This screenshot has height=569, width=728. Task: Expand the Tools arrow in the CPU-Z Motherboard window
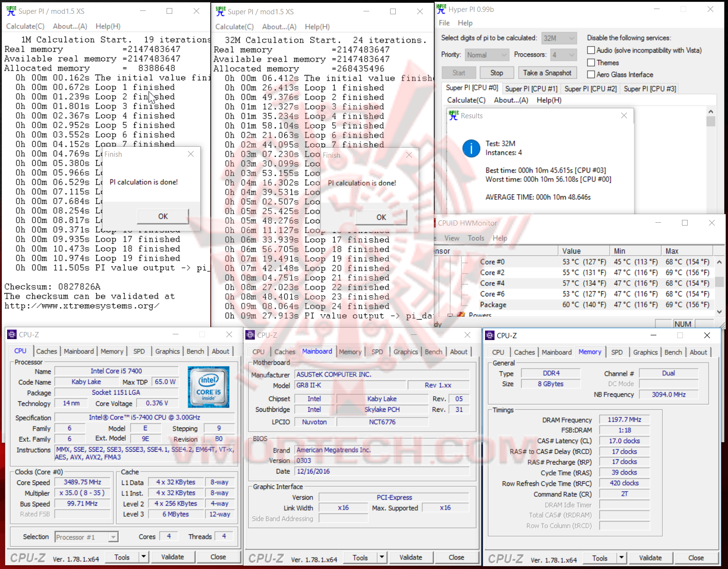[x=382, y=557]
